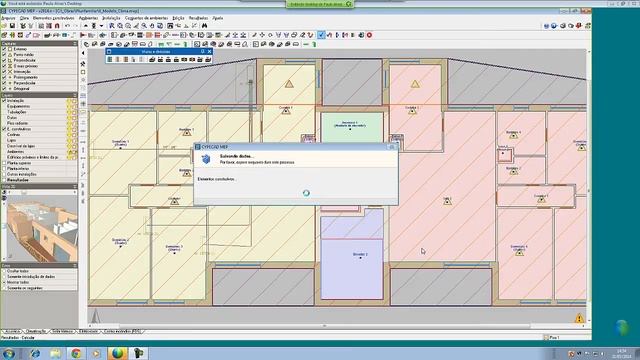Select Mostrar todos option
Screen dimensions: 640x360
pos(4,282)
